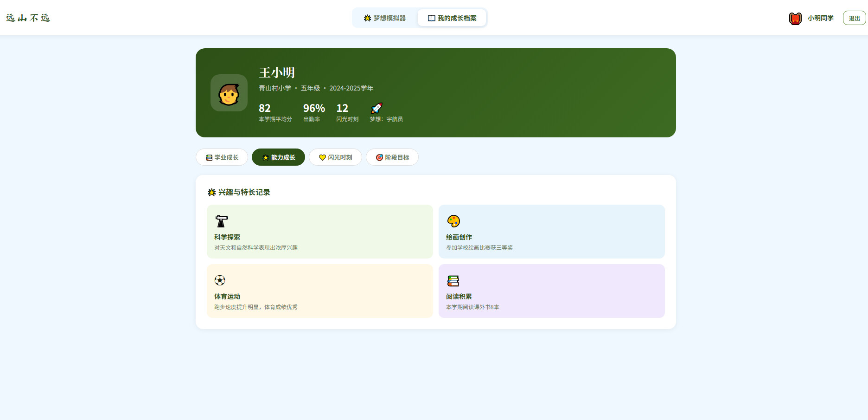Click the palette icon in 绘画创作 card
This screenshot has width=868, height=420.
click(x=453, y=221)
